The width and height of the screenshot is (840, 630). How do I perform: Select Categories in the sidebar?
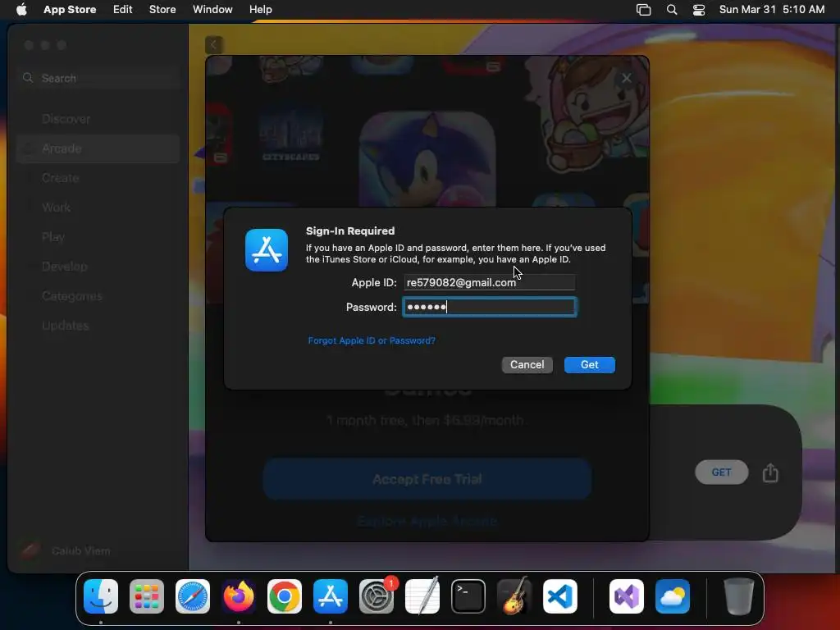[x=98, y=295]
